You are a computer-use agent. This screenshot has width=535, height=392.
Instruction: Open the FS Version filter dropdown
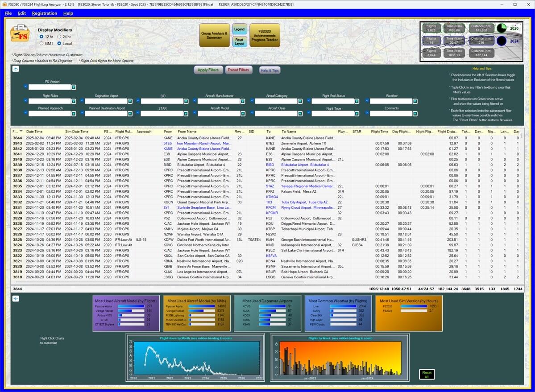74,87
